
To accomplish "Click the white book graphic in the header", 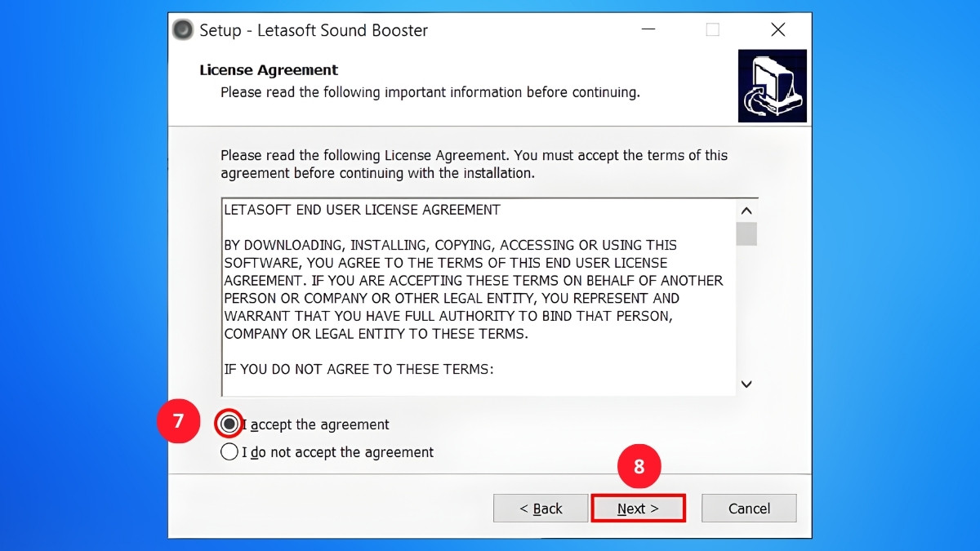I will point(772,85).
